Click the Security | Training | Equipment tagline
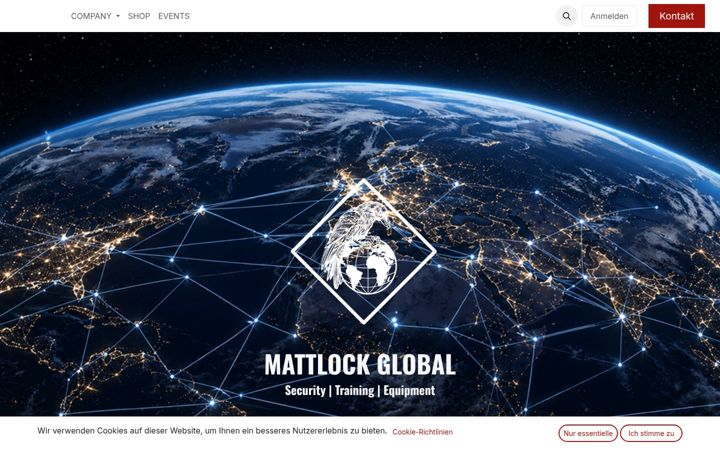This screenshot has width=720, height=450. pyautogui.click(x=360, y=390)
